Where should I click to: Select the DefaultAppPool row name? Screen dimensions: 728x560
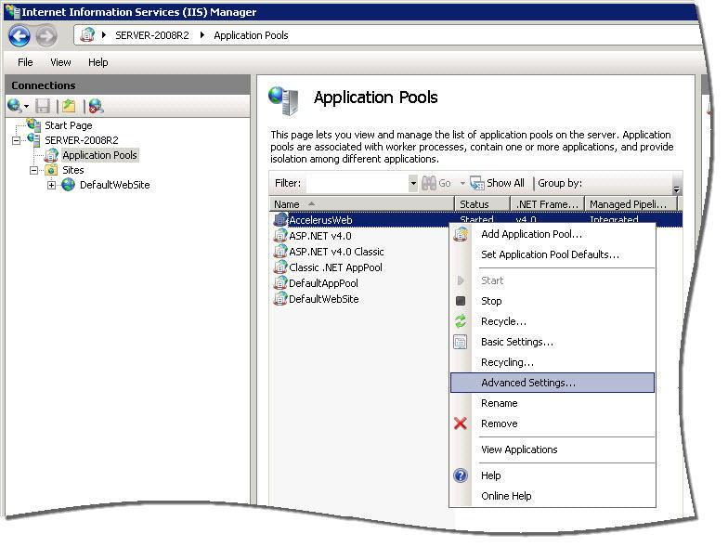click(x=323, y=283)
